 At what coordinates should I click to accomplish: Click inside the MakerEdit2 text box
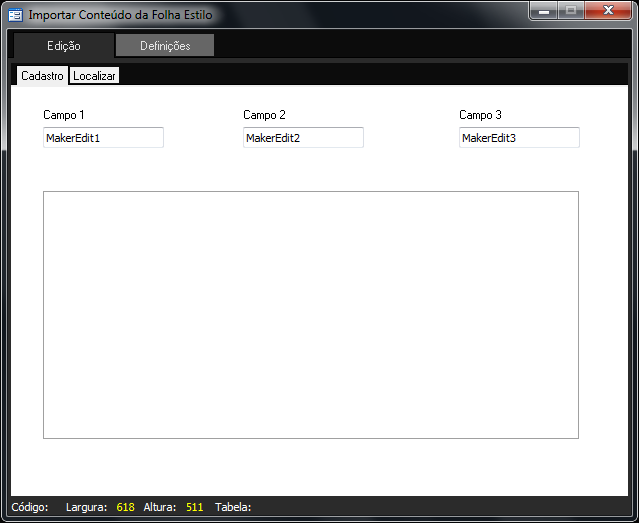(x=303, y=138)
